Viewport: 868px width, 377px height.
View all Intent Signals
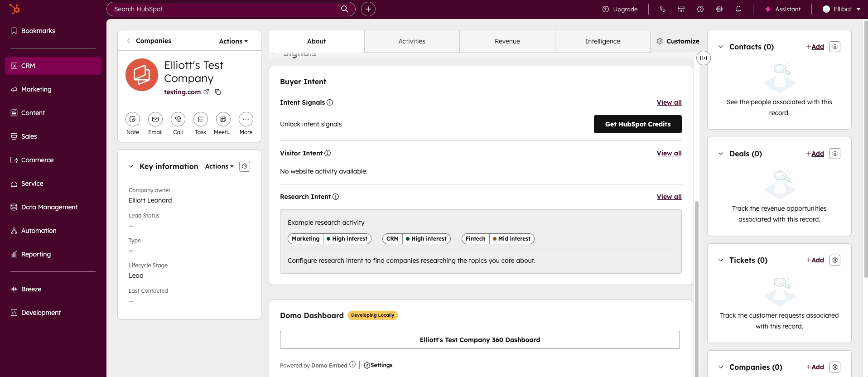click(669, 102)
